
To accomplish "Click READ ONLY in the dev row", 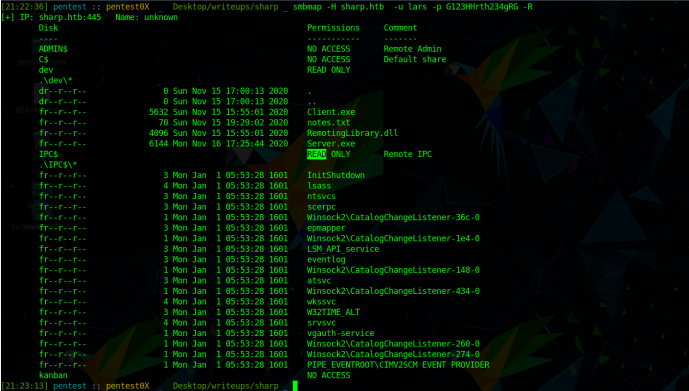I will pyautogui.click(x=329, y=70).
